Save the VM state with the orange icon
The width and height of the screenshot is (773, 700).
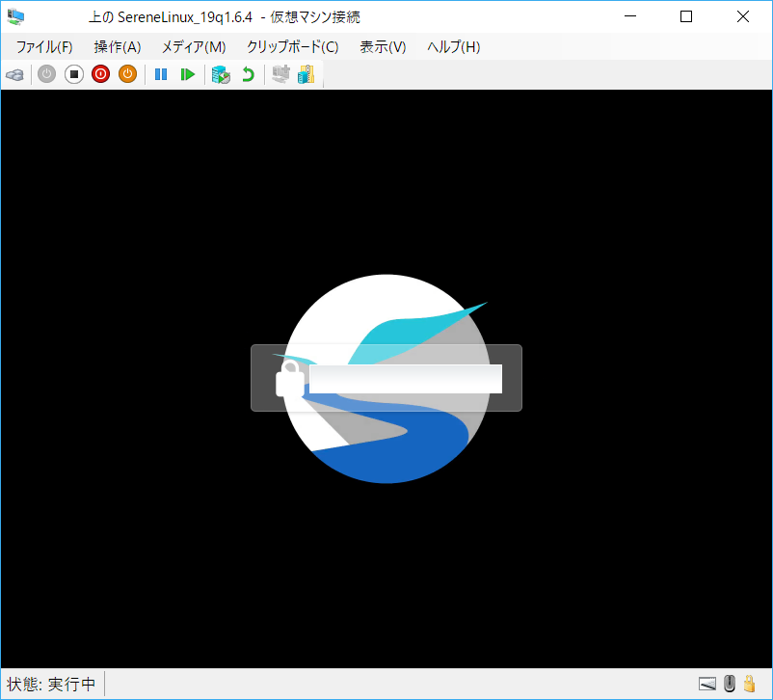pyautogui.click(x=127, y=74)
